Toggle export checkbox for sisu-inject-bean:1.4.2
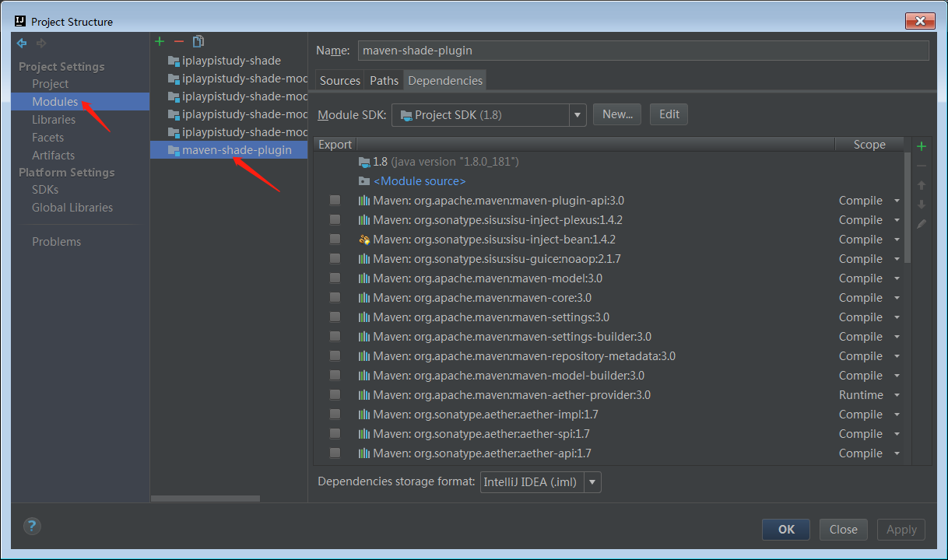The width and height of the screenshot is (948, 560). [x=335, y=239]
